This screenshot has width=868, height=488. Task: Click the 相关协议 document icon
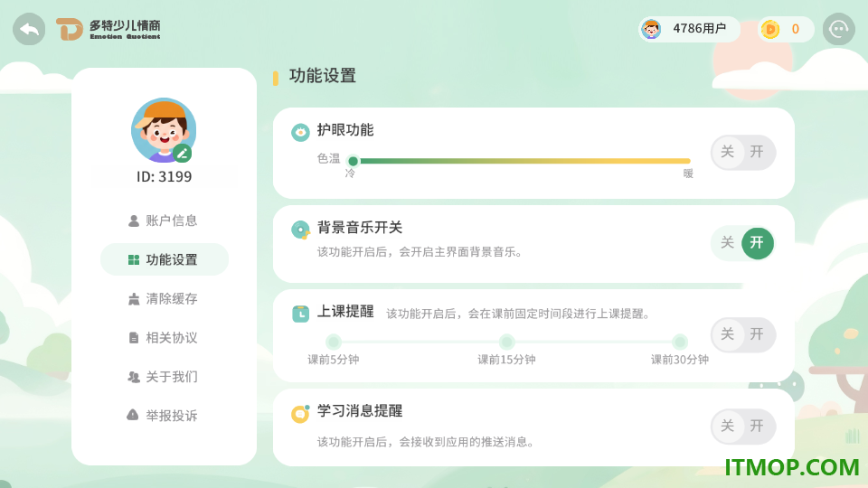coord(134,337)
